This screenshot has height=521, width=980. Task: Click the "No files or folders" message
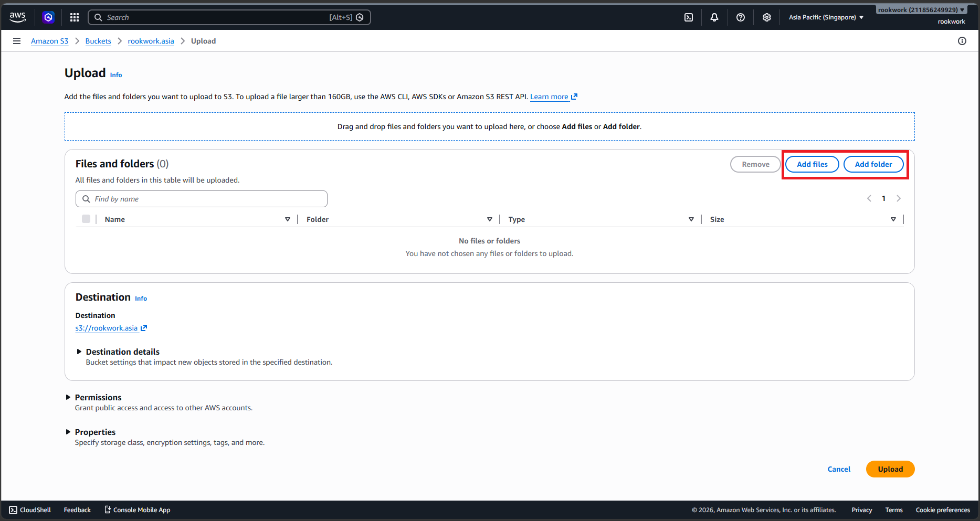point(489,241)
